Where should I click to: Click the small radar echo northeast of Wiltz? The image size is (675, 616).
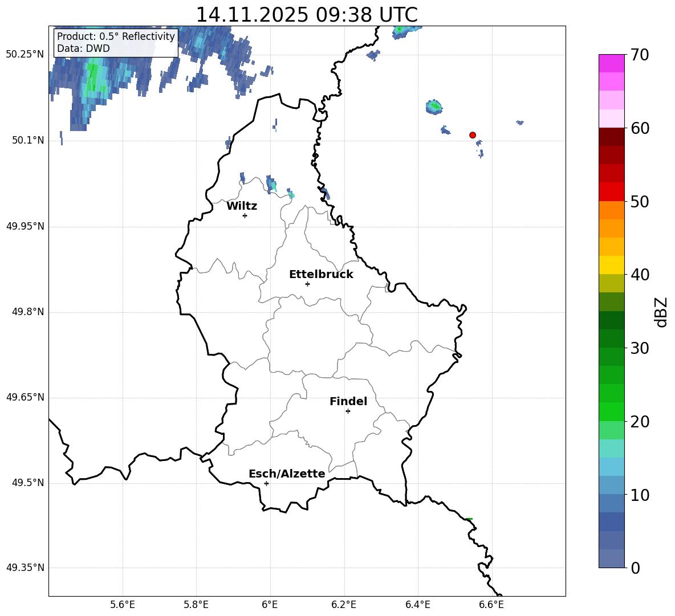(x=271, y=184)
